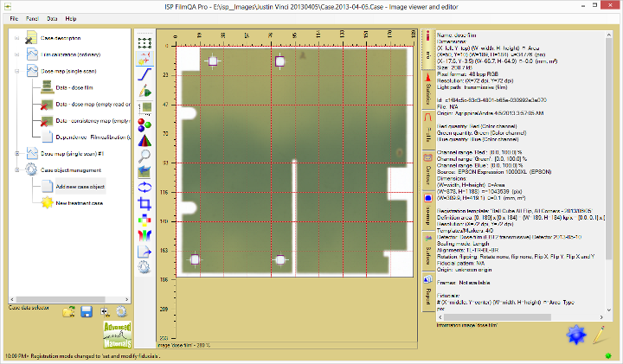Choose the pencil and shape drawing tool
This screenshot has height=364, width=623.
[x=145, y=91]
